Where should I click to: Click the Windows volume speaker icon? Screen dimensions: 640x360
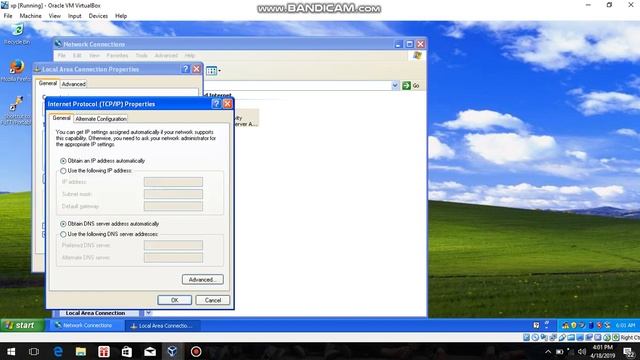coord(582,352)
